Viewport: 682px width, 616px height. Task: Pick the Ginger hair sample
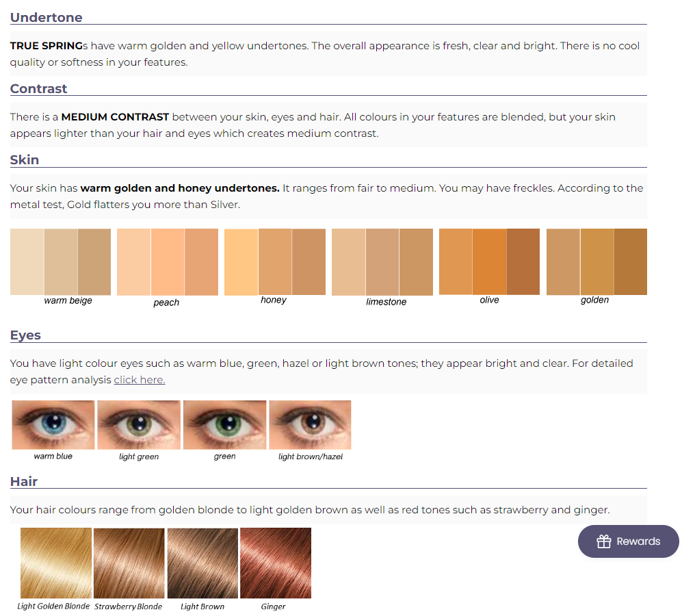(x=276, y=563)
